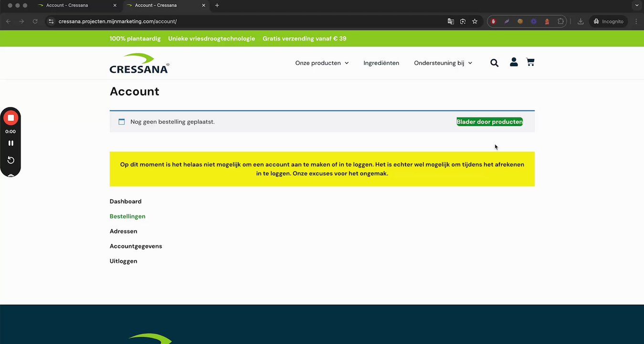Click the calendar icon in the order notice
The image size is (644, 344).
(121, 122)
